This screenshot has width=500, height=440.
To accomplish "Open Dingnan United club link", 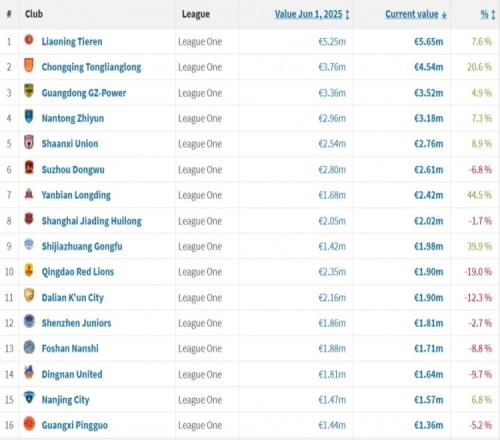I will coord(72,374).
